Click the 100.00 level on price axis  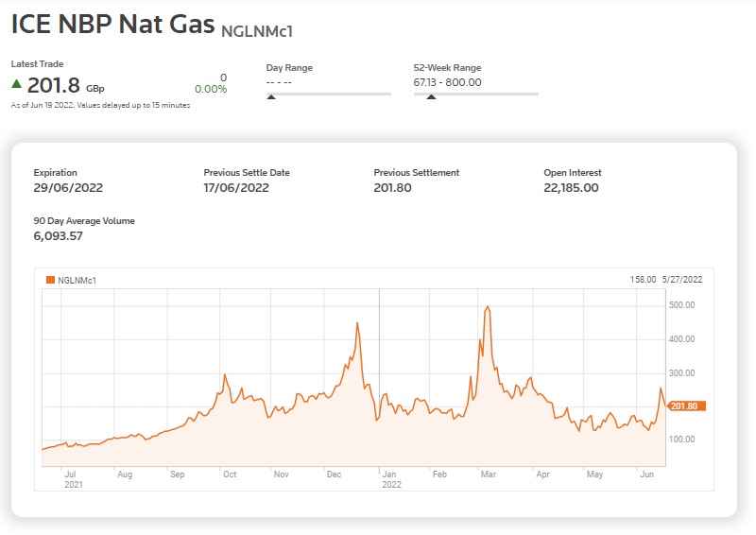coord(681,440)
